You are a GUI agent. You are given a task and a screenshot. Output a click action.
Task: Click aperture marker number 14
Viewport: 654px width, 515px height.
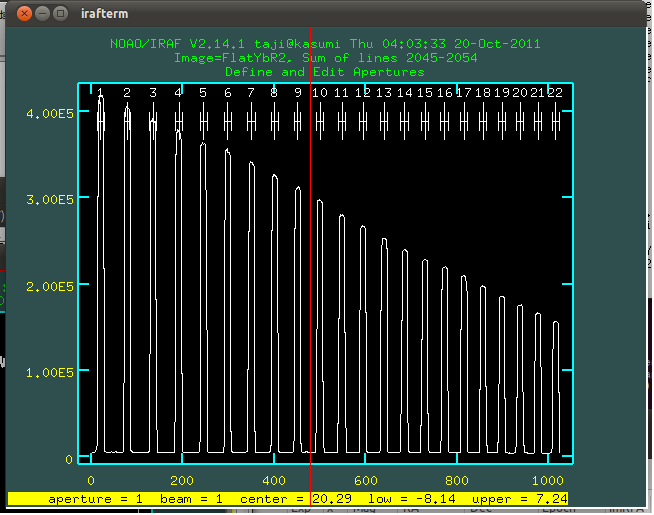tap(404, 120)
